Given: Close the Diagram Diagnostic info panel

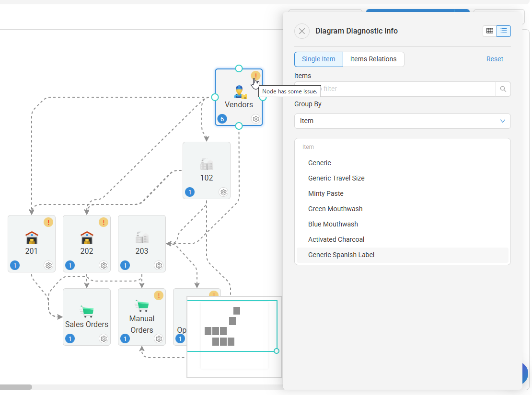Looking at the screenshot, I should click(301, 31).
